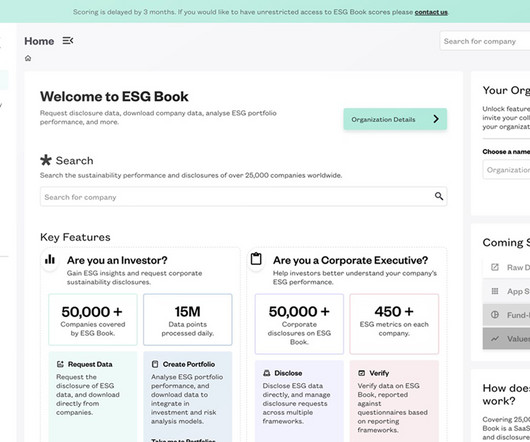Click the 'Are you an Investor?' title
The width and height of the screenshot is (530, 442).
tap(117, 260)
